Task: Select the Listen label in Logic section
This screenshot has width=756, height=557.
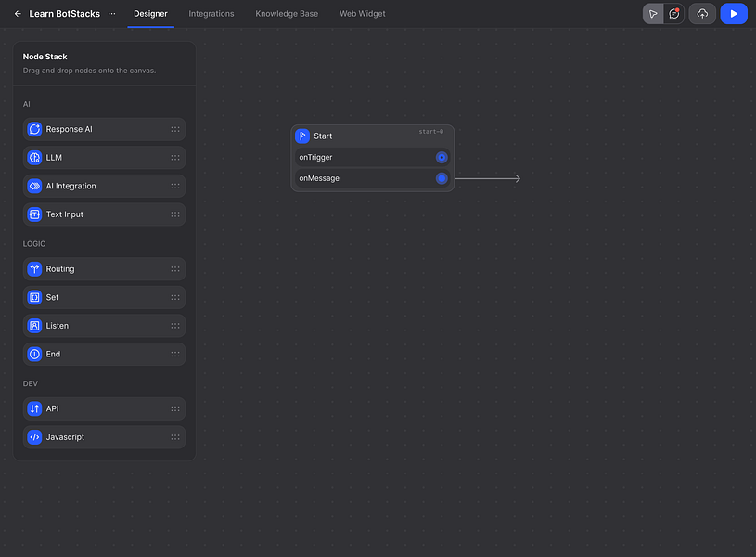Action: tap(58, 326)
